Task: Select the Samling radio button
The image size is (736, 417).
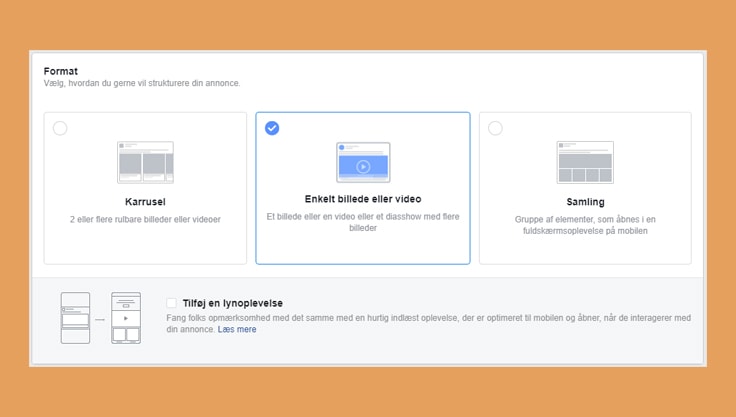Action: 495,128
